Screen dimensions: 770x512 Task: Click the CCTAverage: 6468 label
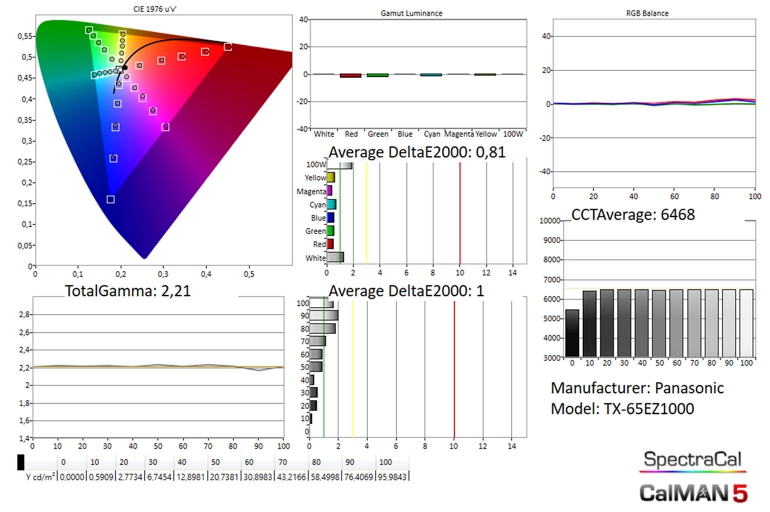click(x=632, y=213)
